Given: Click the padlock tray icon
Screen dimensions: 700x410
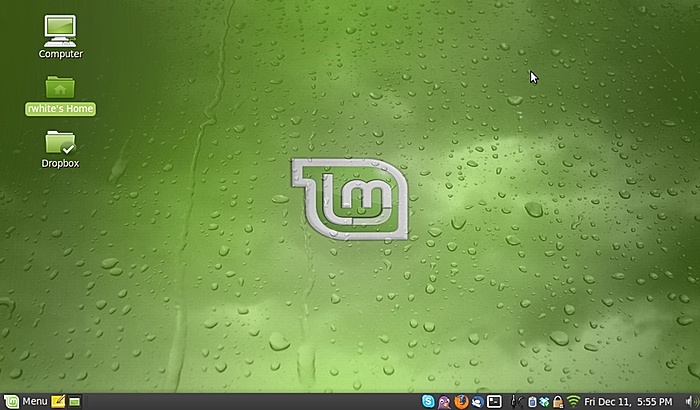Looking at the screenshot, I should [558, 402].
